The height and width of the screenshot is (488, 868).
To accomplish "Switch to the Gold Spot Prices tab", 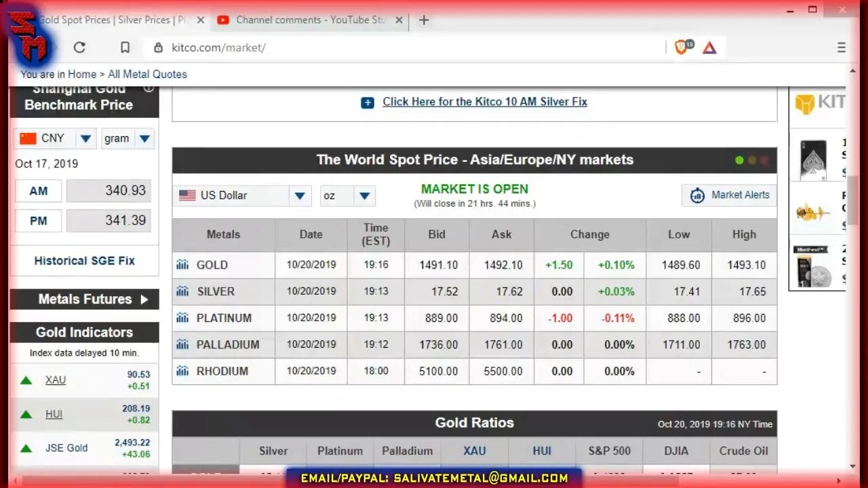I will pyautogui.click(x=114, y=20).
